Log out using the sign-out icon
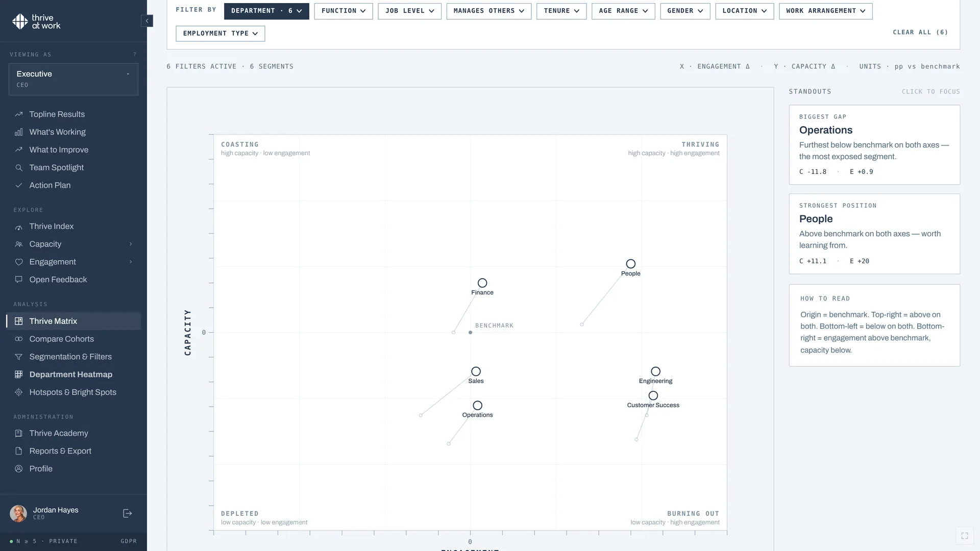This screenshot has height=551, width=980. [128, 513]
